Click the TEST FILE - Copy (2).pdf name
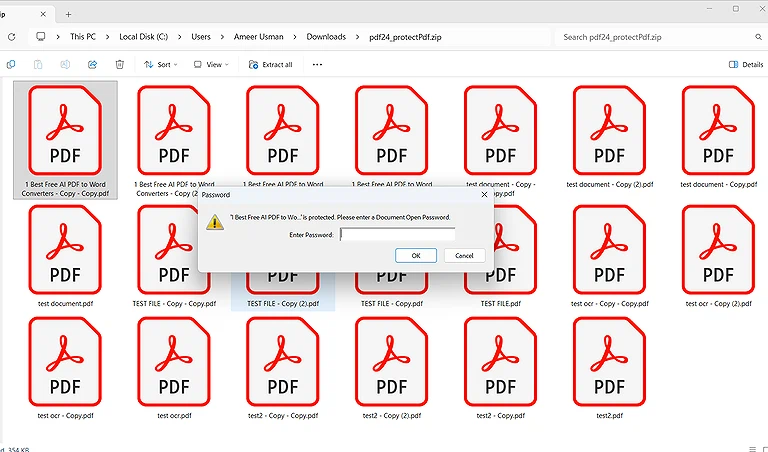The width and height of the screenshot is (768, 452). tap(283, 304)
